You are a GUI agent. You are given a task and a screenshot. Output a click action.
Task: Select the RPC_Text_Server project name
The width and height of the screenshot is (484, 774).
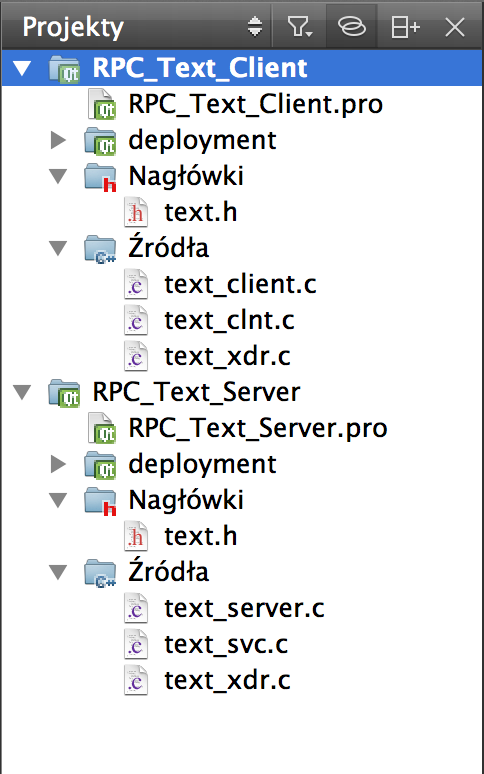click(196, 392)
